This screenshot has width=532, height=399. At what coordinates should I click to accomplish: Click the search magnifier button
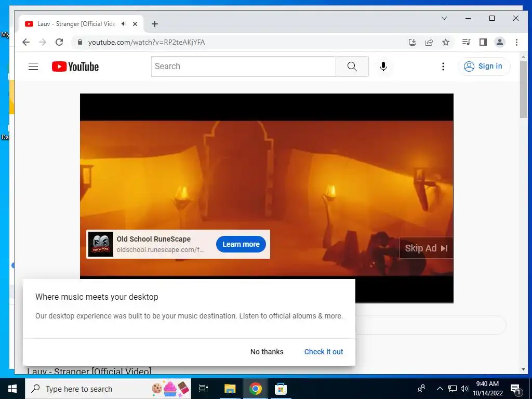coord(352,66)
